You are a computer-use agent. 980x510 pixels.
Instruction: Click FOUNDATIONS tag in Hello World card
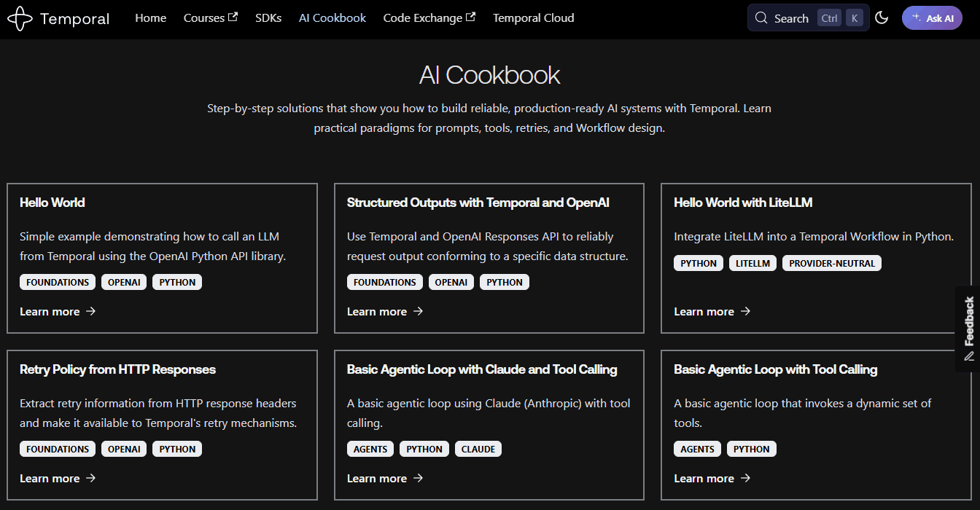58,282
